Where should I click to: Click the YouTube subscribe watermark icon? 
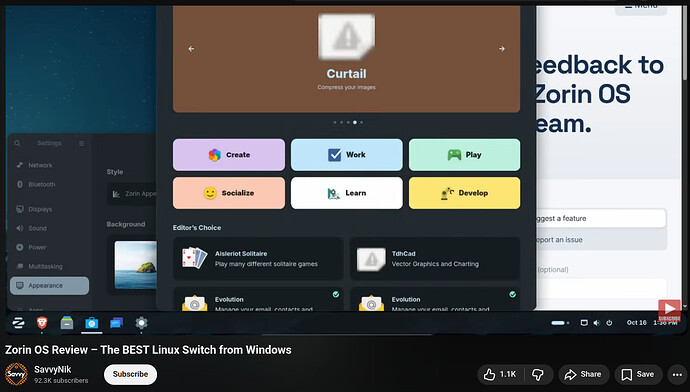point(669,310)
